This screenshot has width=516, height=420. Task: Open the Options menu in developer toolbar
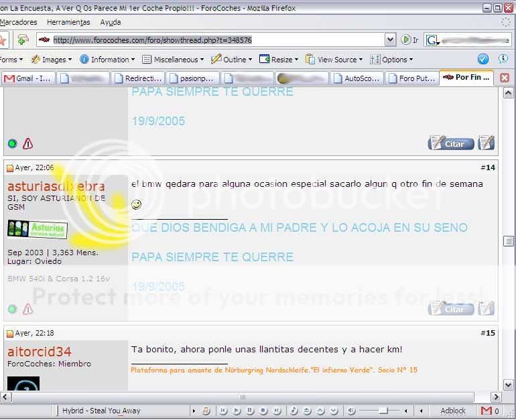click(391, 60)
